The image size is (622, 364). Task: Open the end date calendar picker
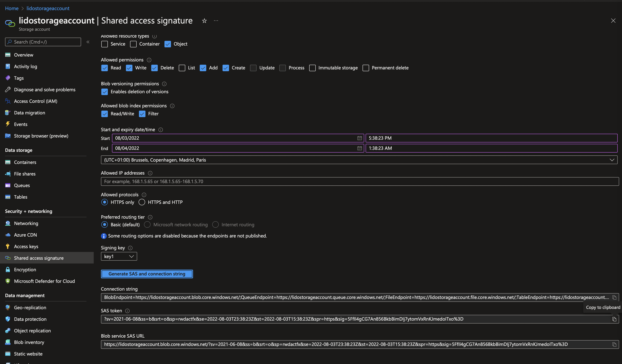(359, 148)
